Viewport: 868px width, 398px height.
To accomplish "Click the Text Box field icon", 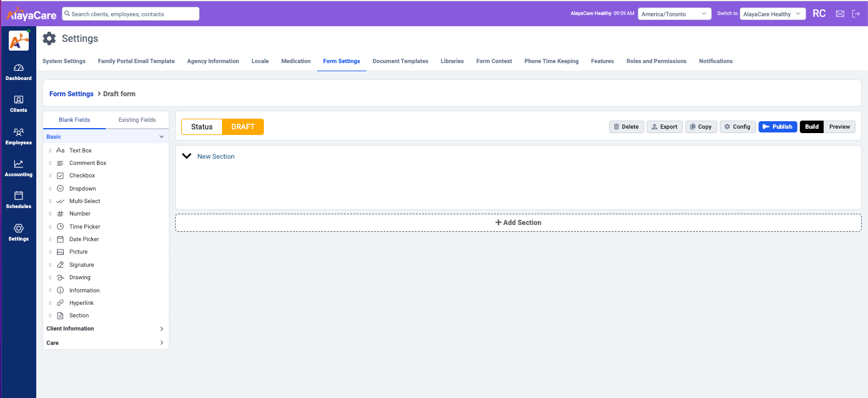I will click(x=60, y=151).
